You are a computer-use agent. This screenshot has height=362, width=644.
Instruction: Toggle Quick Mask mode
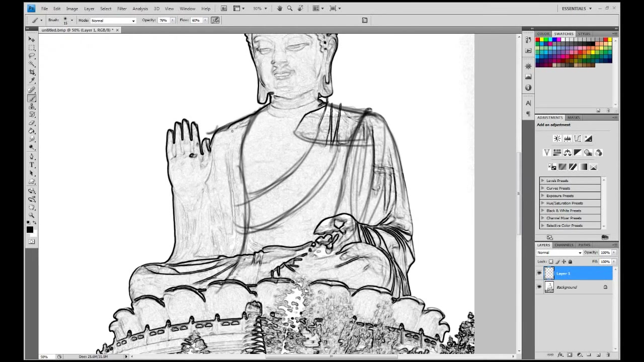tap(32, 242)
